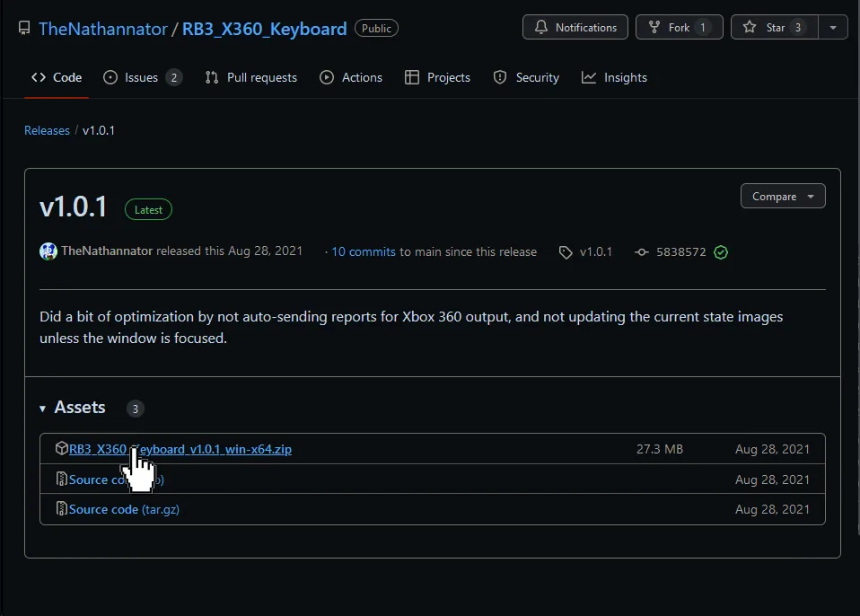Viewport: 860px width, 616px height.
Task: Follow the 10 commits link
Action: [x=363, y=252]
